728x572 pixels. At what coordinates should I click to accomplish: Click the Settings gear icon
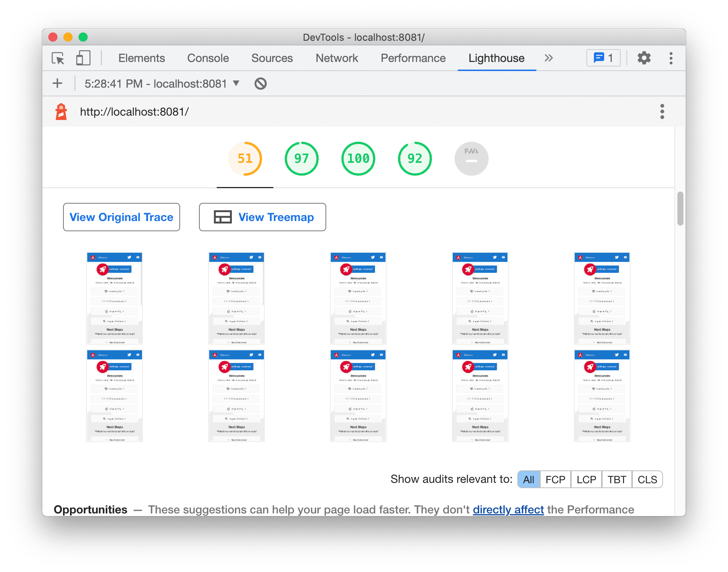click(x=643, y=59)
